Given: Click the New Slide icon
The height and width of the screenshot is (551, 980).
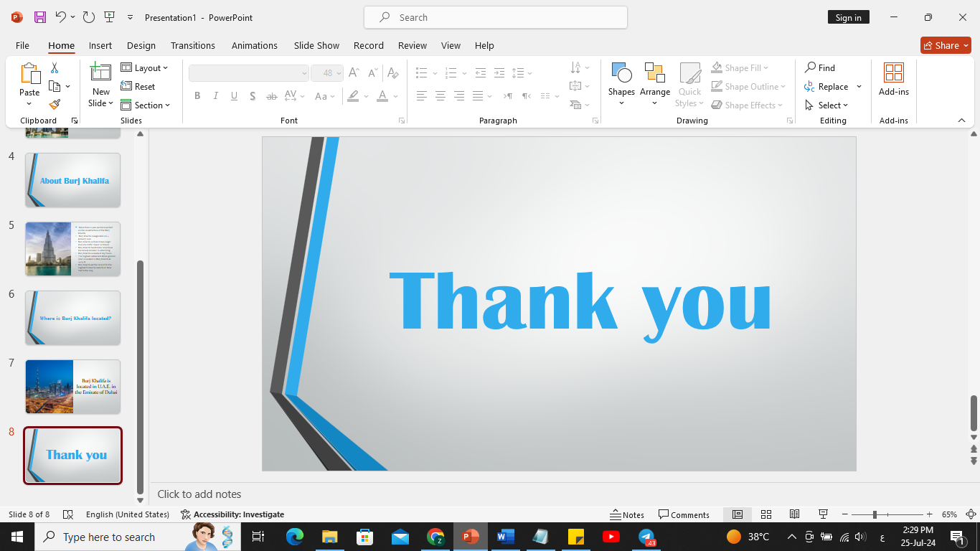Looking at the screenshot, I should pyautogui.click(x=100, y=72).
